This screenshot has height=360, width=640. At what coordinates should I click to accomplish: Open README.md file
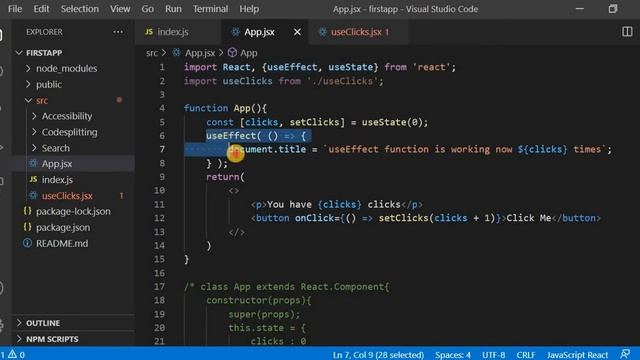coord(62,243)
